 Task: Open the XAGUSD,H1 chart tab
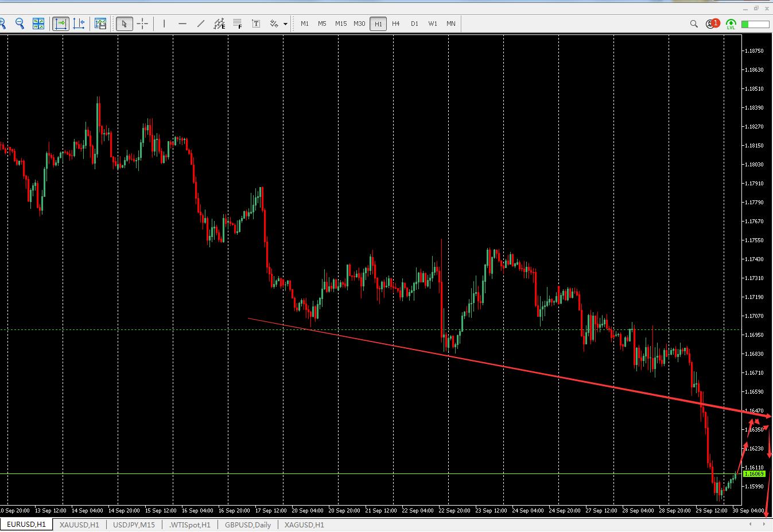(x=304, y=525)
